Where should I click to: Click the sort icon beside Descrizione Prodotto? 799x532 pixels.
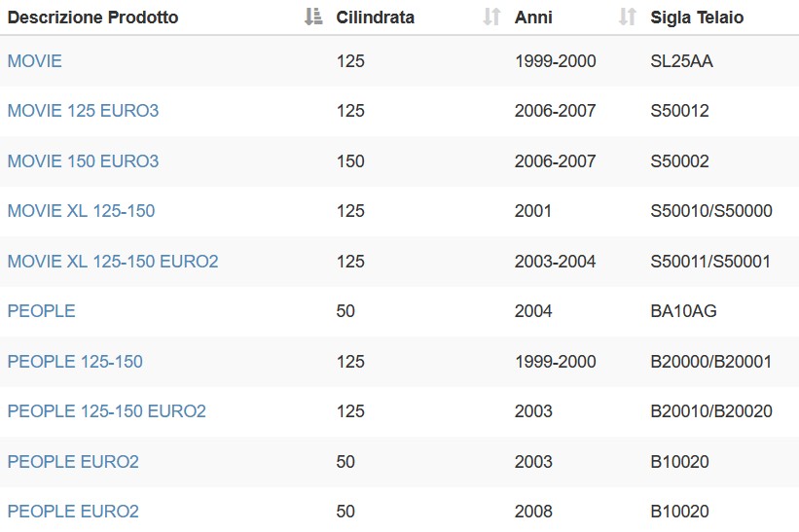(x=313, y=17)
